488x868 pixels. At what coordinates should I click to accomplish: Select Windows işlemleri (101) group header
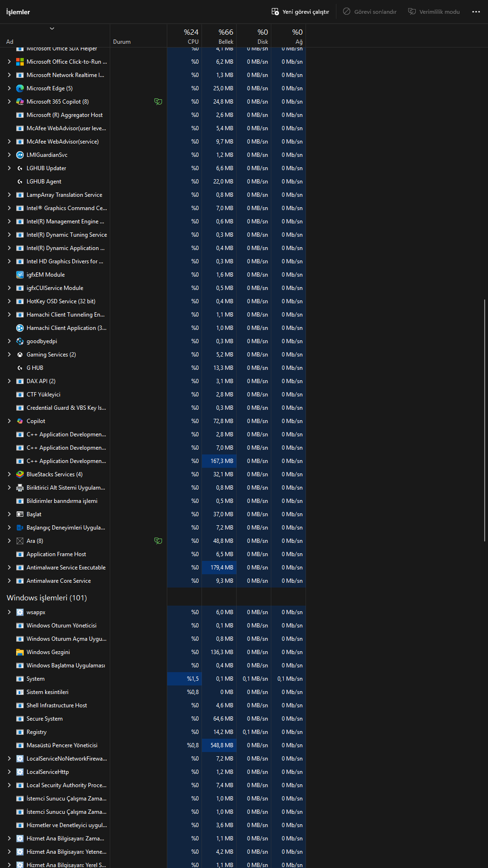click(x=47, y=598)
